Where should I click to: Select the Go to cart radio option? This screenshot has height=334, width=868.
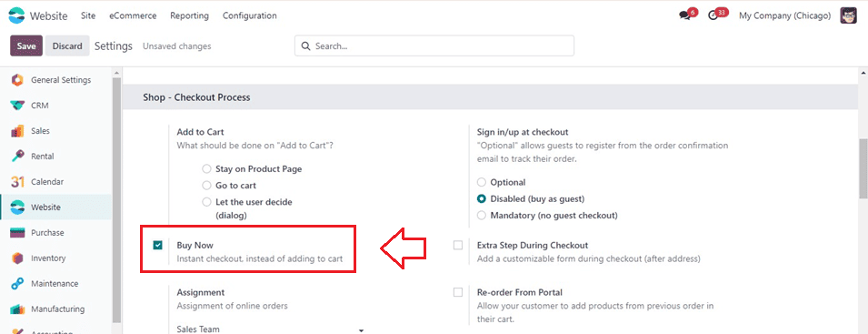pos(206,186)
